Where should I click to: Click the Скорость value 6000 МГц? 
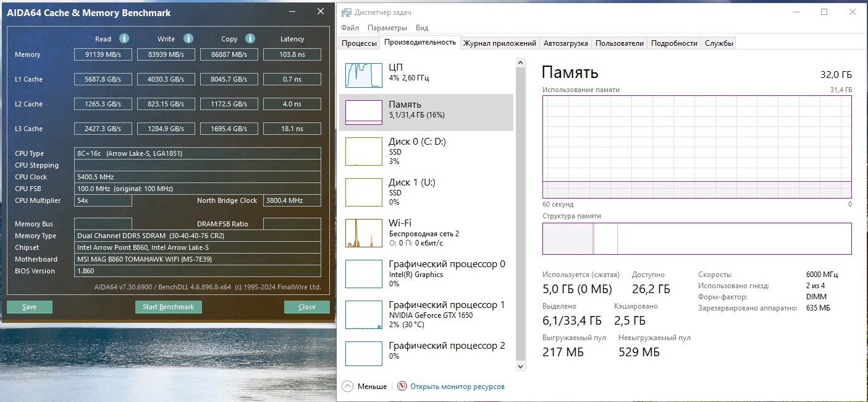(x=822, y=275)
